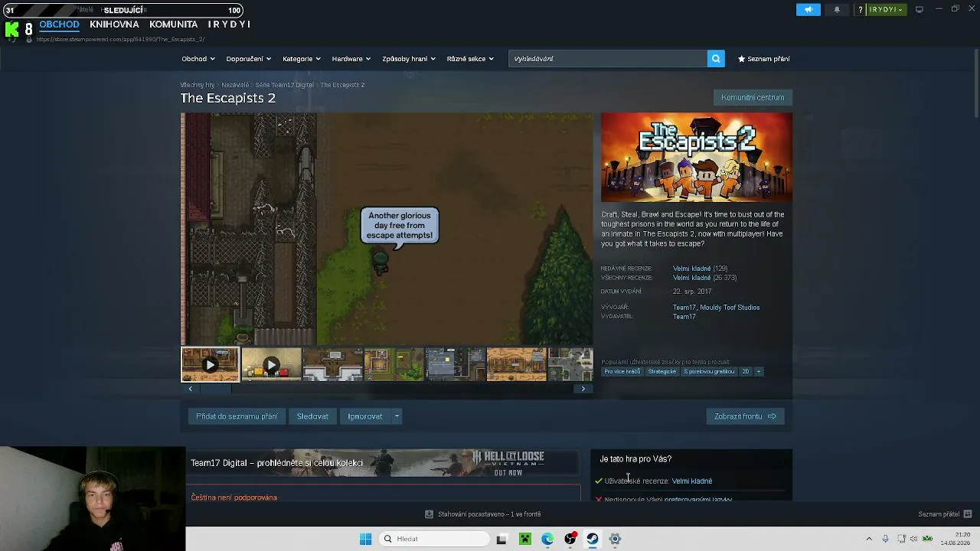Image resolution: width=980 pixels, height=551 pixels.
Task: Open the notifications bell icon
Action: [837, 9]
